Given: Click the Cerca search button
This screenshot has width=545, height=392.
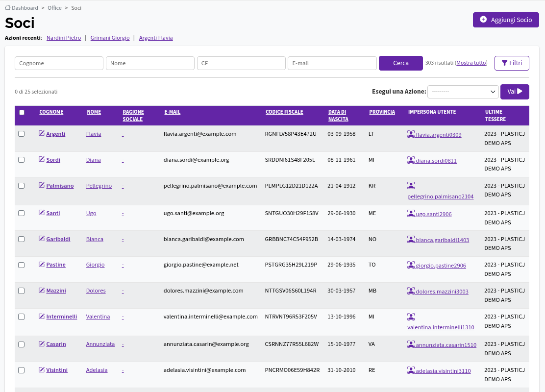Looking at the screenshot, I should 401,63.
